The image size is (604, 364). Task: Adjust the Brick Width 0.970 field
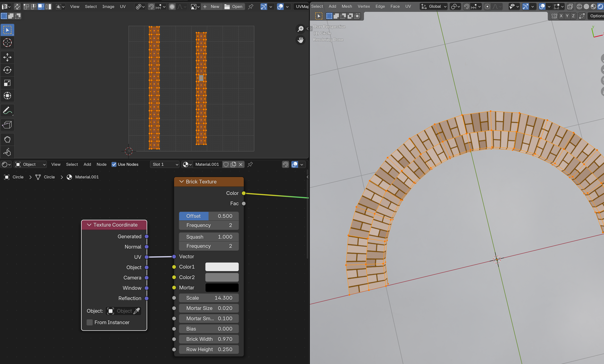(209, 339)
